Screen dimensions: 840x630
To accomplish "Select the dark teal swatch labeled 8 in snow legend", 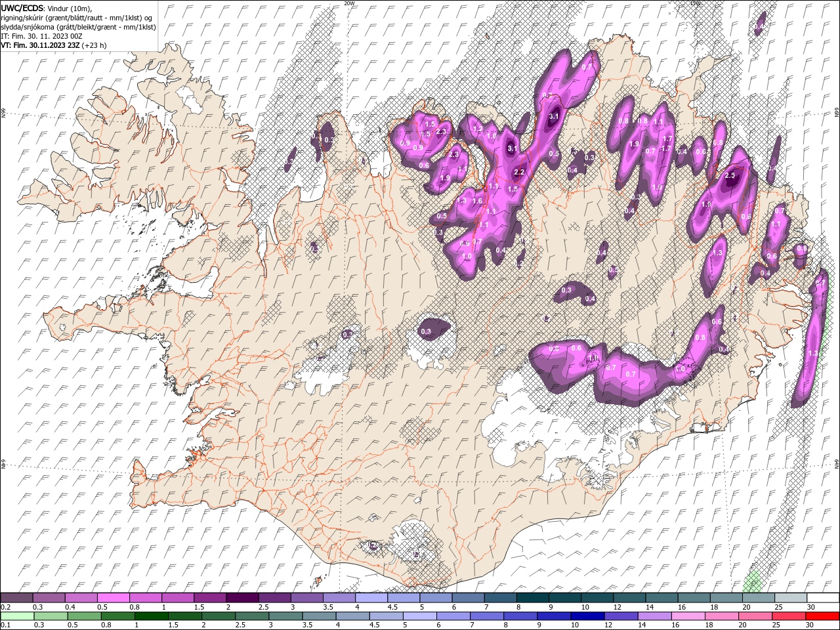I will point(532,598).
